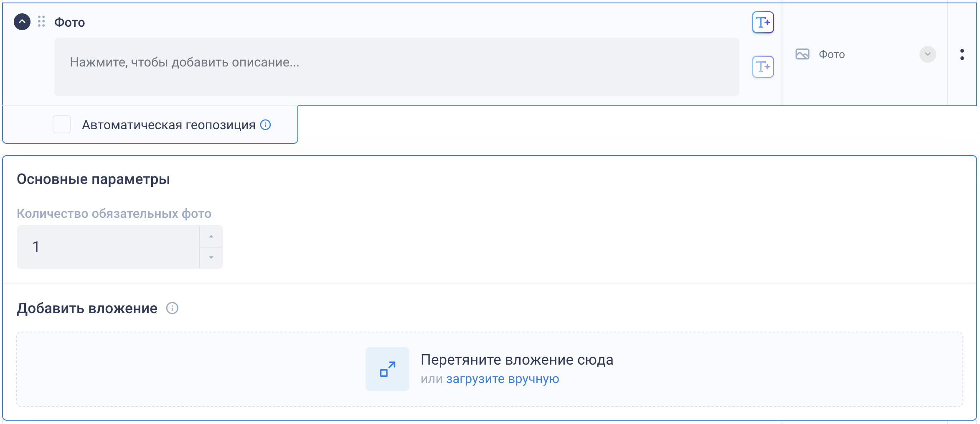Click the Фото title text to edit
This screenshot has height=424, width=980.
[x=70, y=23]
